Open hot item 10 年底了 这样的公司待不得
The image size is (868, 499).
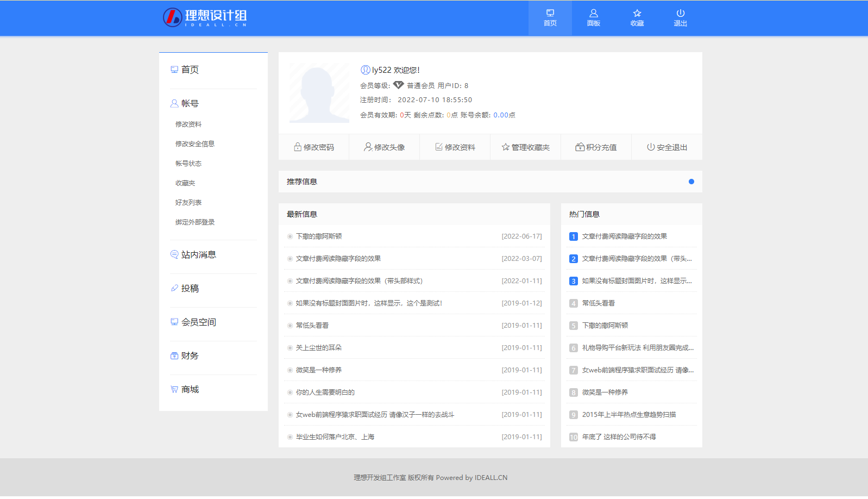tap(619, 437)
